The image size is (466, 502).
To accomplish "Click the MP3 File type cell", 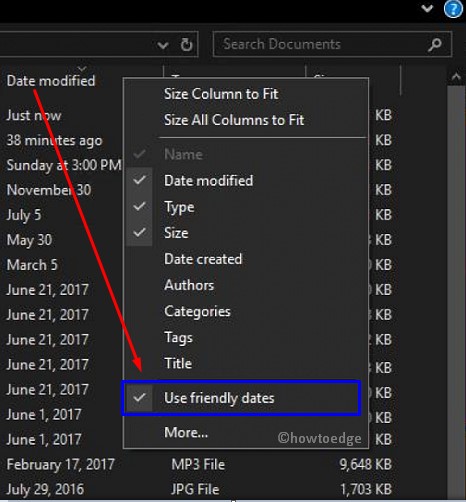I will (x=198, y=464).
